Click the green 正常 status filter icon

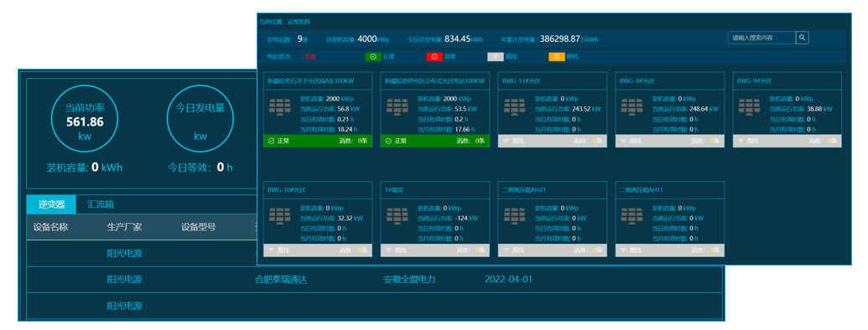(x=373, y=56)
